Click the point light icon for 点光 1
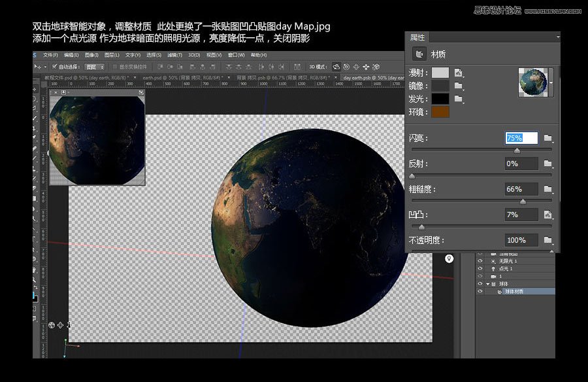Viewport: 588px width, 382px height. click(493, 269)
